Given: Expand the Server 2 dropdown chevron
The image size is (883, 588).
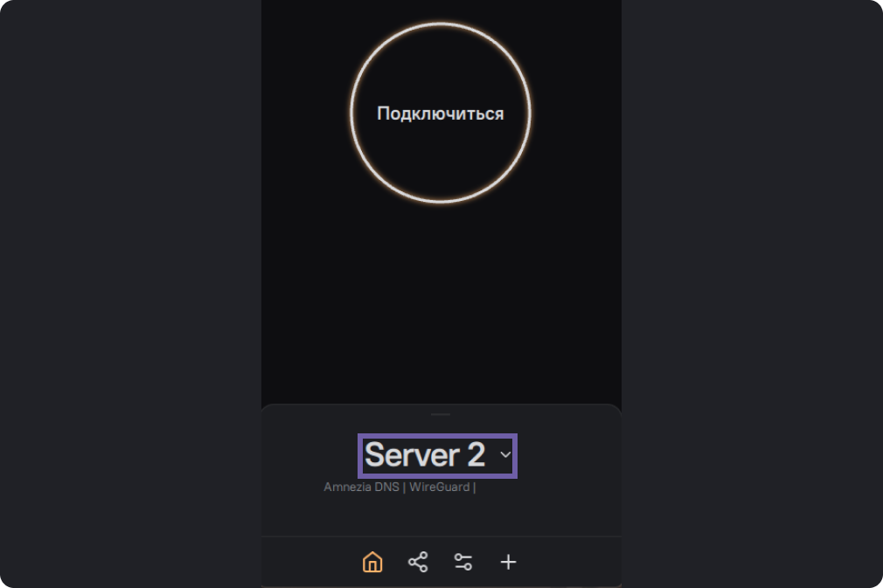Looking at the screenshot, I should [x=504, y=455].
